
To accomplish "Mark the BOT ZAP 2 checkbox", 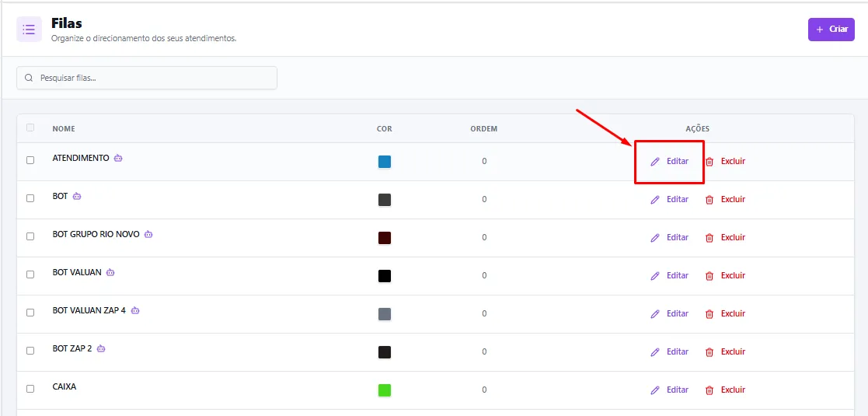I will [x=30, y=351].
